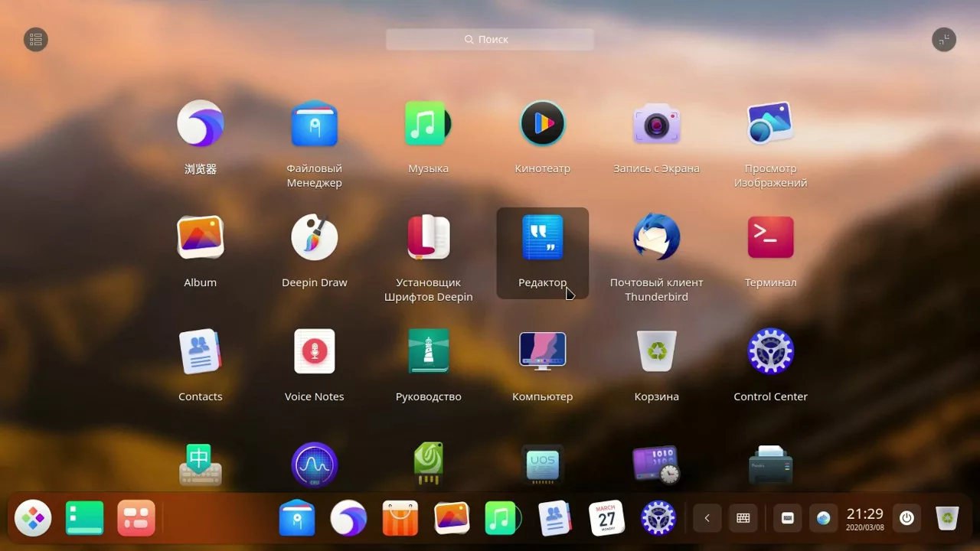Open the Музыка app in the grid
This screenshot has width=980, height=551.
click(x=428, y=123)
